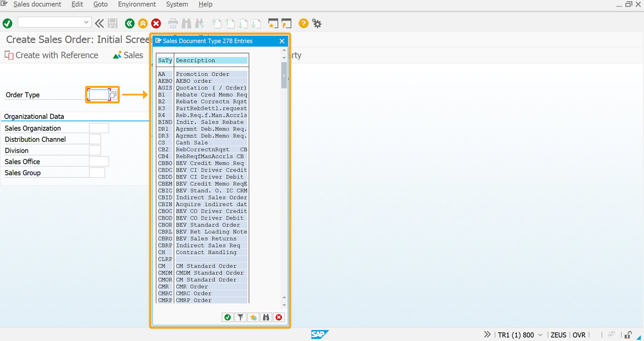Open the command field dropdown arrow
The height and width of the screenshot is (341, 644).
[x=86, y=23]
